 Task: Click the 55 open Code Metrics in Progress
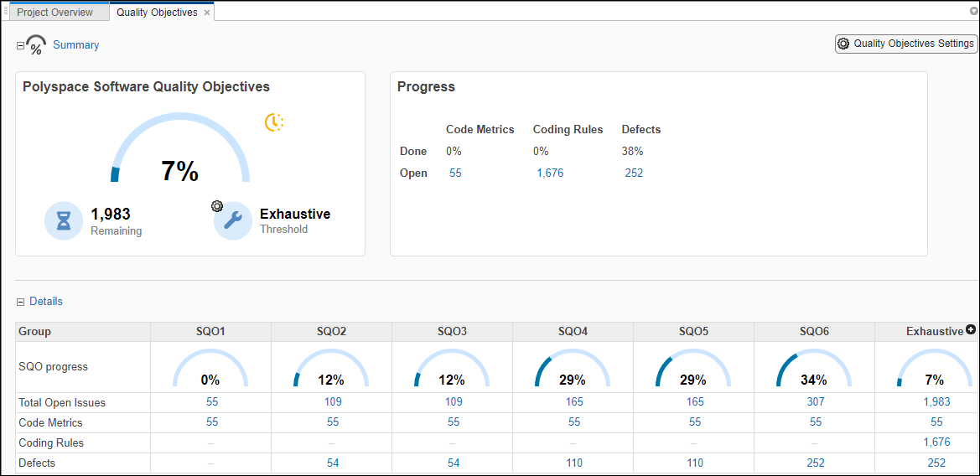pyautogui.click(x=455, y=173)
